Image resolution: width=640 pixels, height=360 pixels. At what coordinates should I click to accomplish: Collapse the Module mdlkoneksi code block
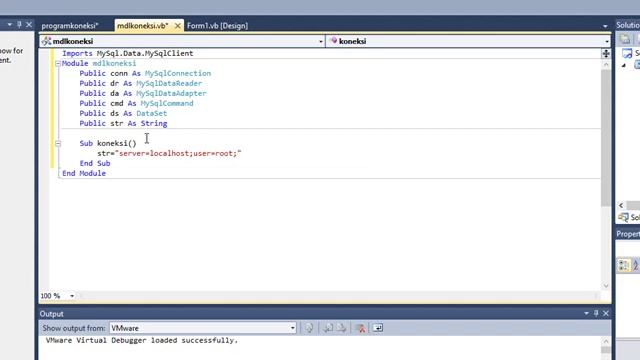(58, 64)
